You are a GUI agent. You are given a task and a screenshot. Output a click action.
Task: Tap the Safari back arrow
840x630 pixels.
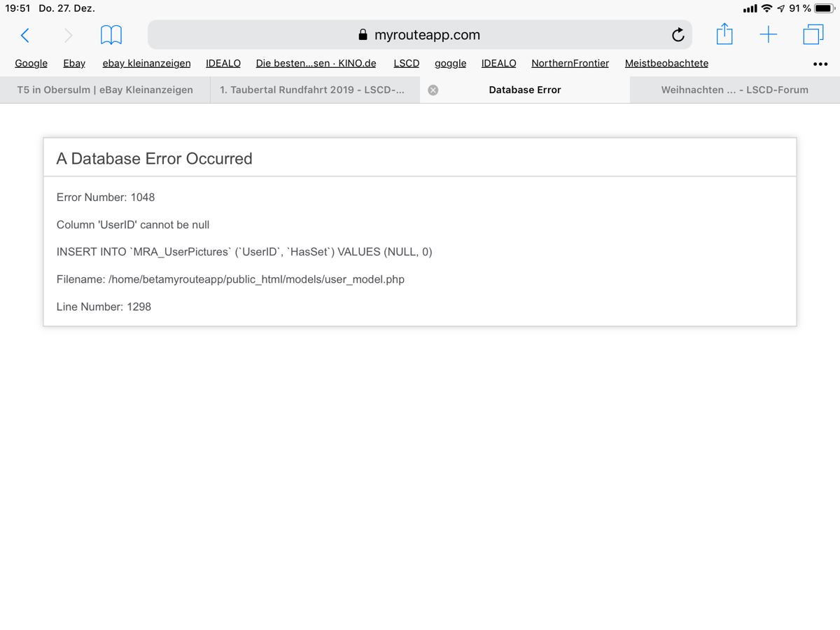coord(25,35)
